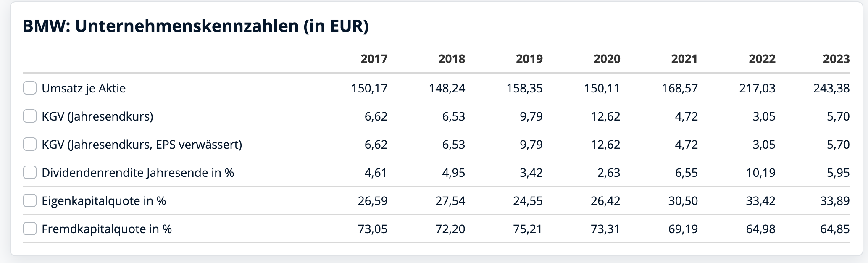The image size is (868, 263).
Task: Select the 2019 column header
Action: [529, 59]
